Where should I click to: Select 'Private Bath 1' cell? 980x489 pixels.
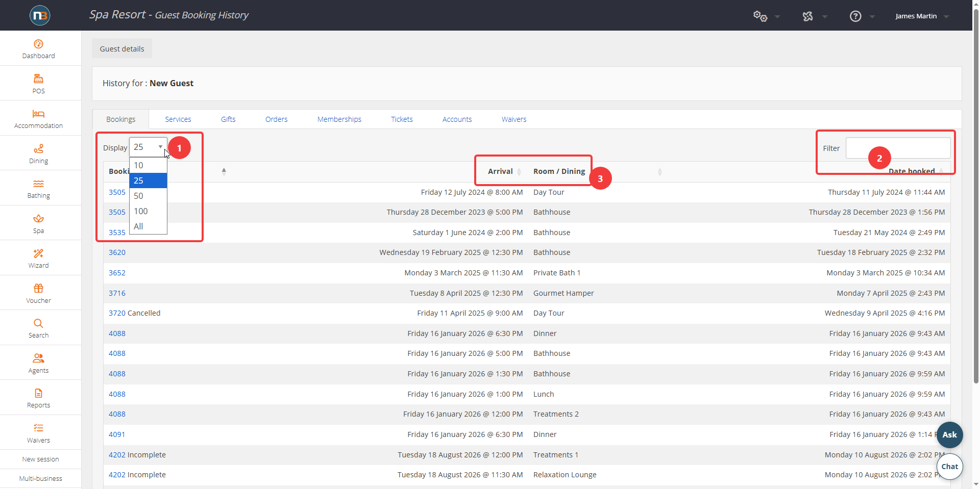[557, 273]
